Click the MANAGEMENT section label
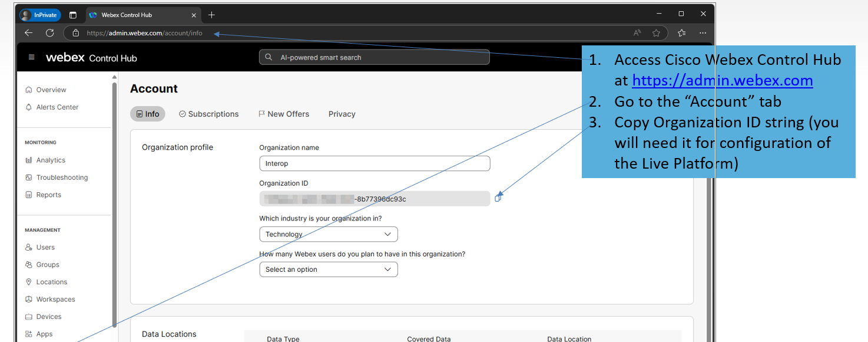 pos(42,230)
